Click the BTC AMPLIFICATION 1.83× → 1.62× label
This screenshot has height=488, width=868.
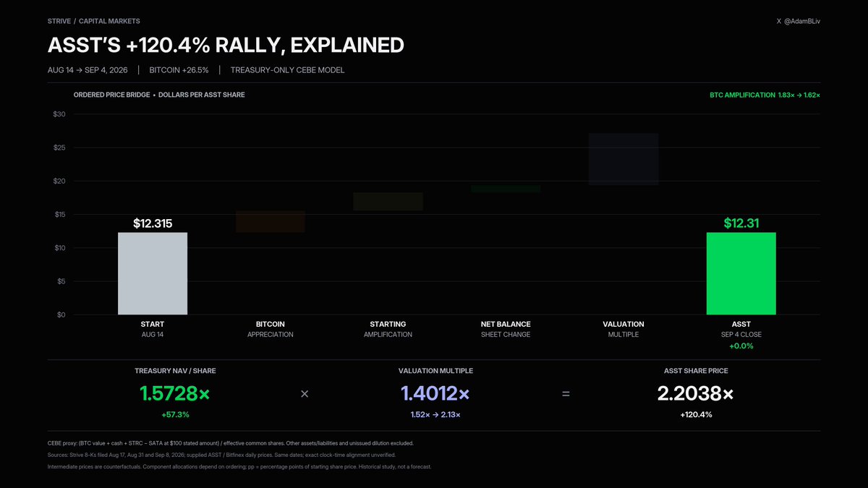pyautogui.click(x=765, y=95)
